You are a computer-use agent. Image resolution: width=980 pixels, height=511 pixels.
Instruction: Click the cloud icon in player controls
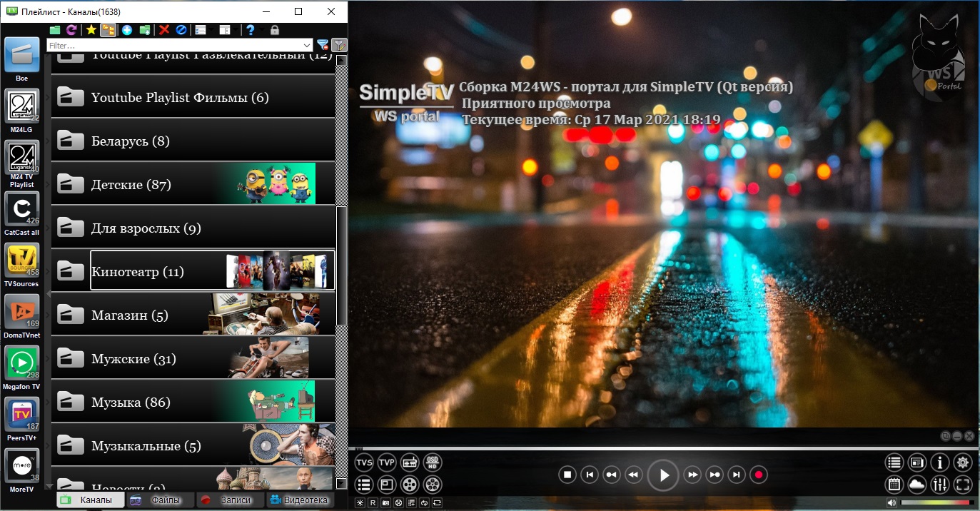point(916,485)
